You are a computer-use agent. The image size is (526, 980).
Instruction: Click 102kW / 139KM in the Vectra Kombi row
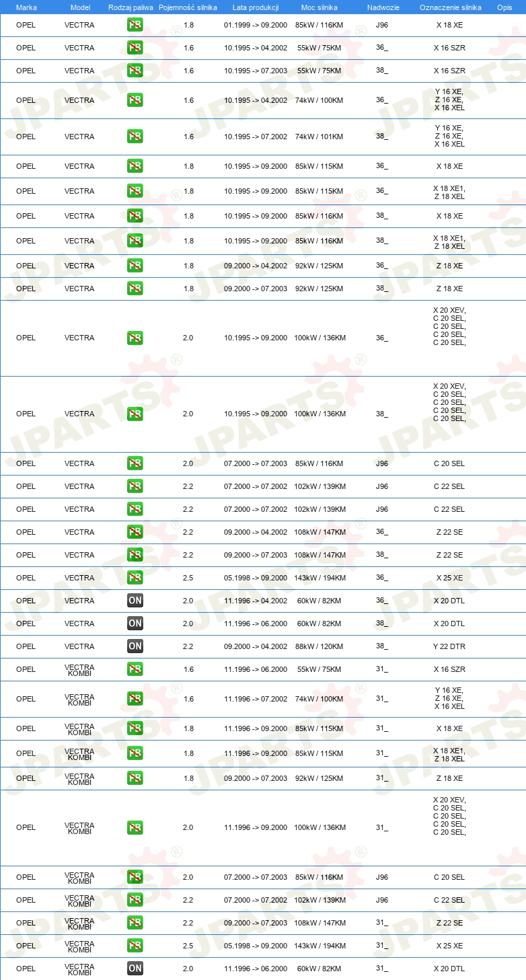click(320, 900)
